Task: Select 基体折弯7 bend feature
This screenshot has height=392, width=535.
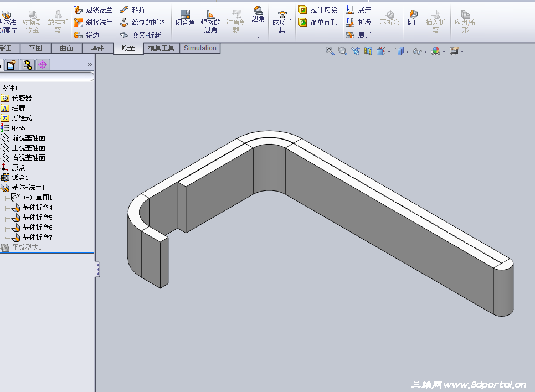Action: pyautogui.click(x=32, y=237)
